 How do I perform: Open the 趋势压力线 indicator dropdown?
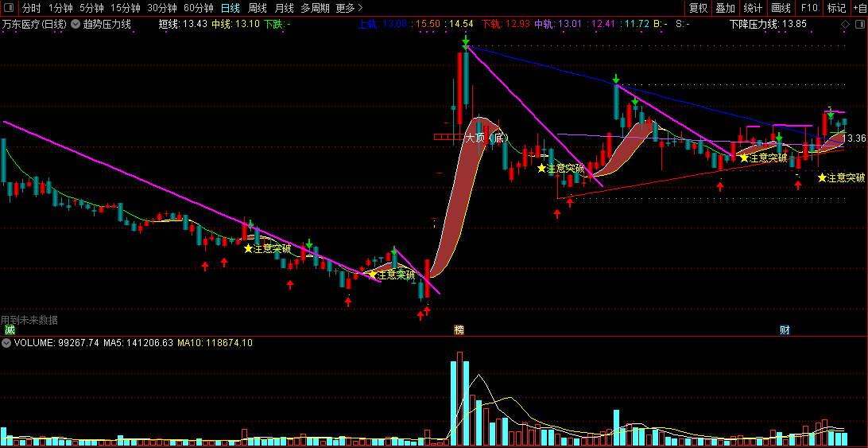pos(76,25)
